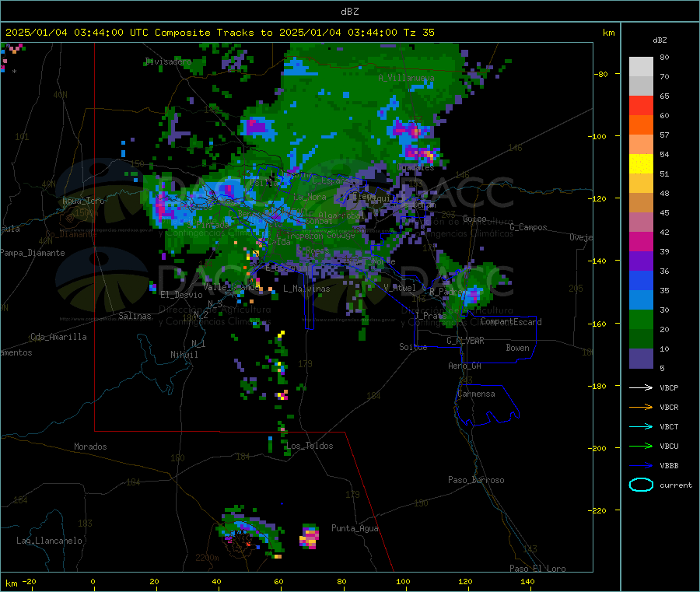Image resolution: width=700 pixels, height=592 pixels.
Task: Click the cyan 'current' ellipse legend icon
Action: tap(641, 485)
